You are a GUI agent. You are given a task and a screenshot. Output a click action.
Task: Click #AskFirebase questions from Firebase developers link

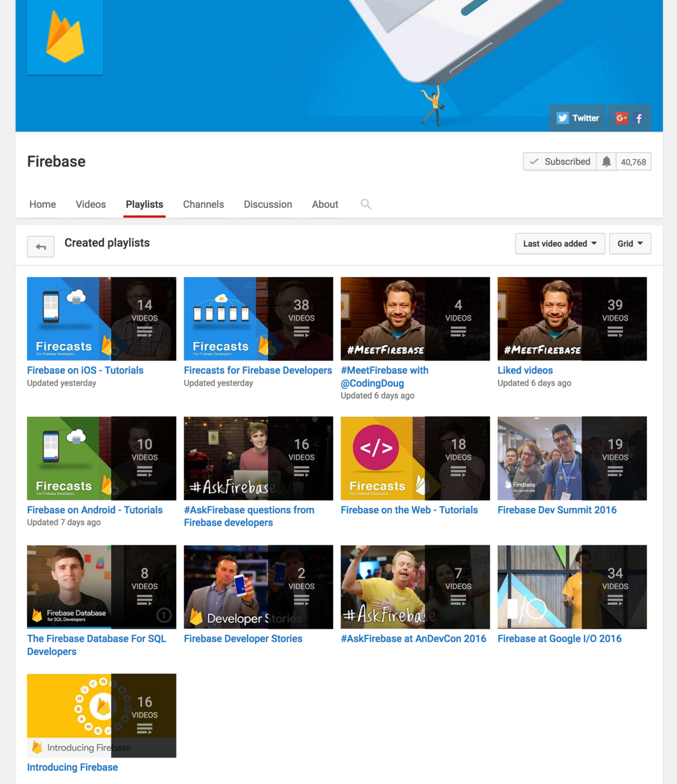(249, 516)
